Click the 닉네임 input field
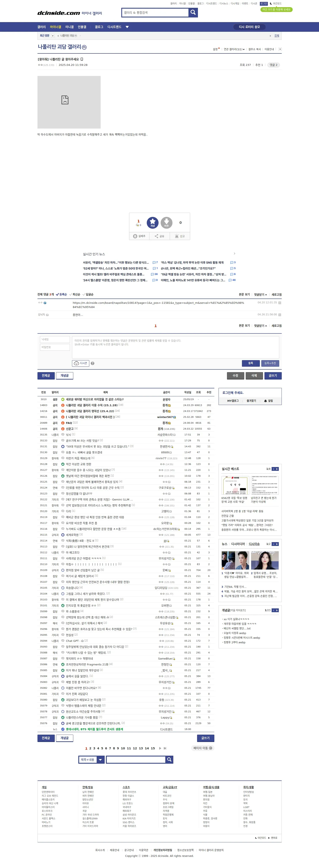 pos(55,340)
